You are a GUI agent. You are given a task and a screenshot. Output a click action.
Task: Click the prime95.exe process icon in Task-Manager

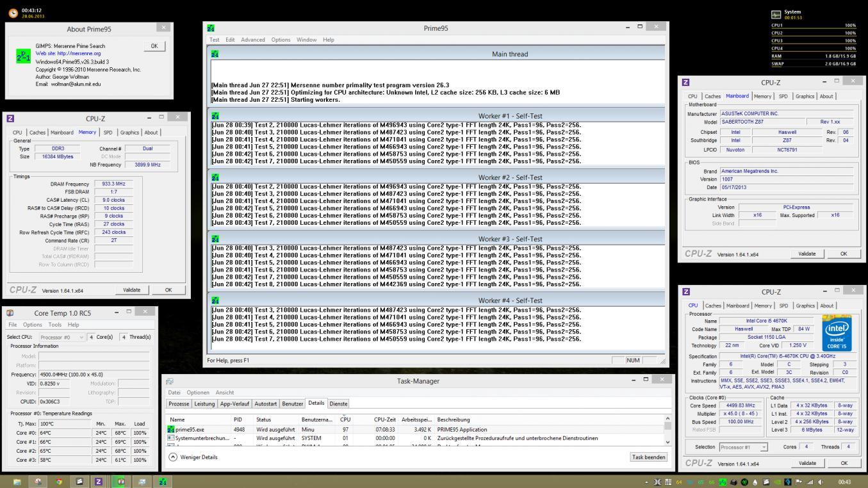pyautogui.click(x=171, y=430)
